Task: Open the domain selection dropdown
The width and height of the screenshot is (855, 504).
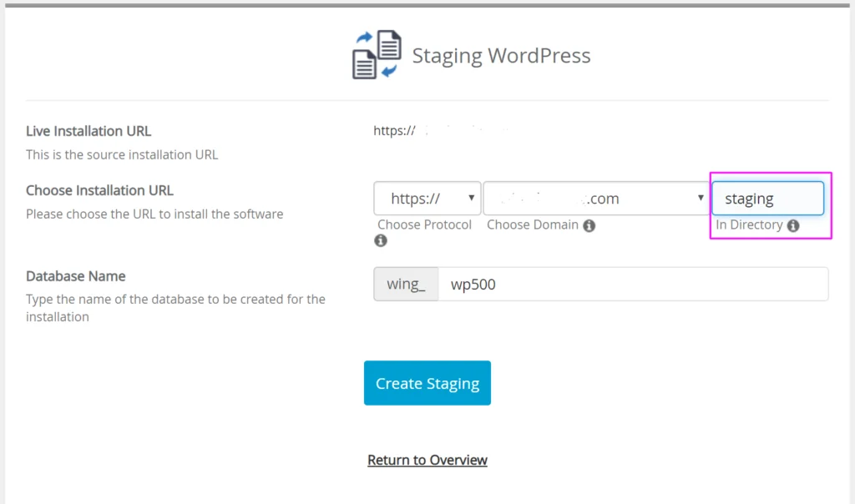Action: tap(596, 199)
